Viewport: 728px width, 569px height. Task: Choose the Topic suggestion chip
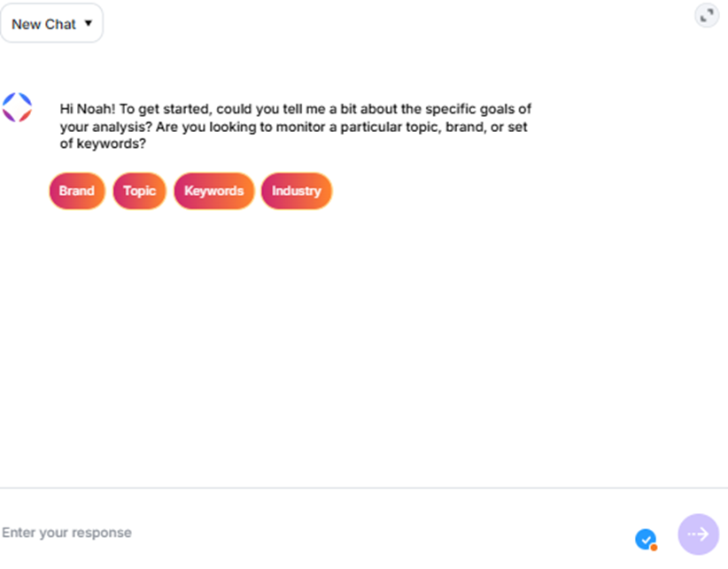pyautogui.click(x=139, y=191)
